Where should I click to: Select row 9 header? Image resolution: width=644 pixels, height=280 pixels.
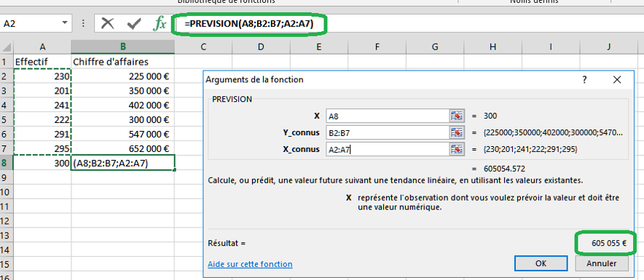tap(7, 177)
